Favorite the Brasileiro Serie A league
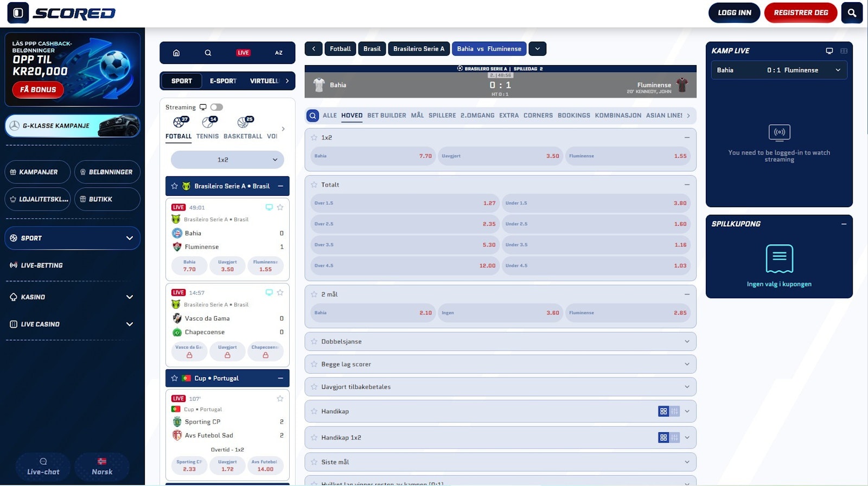The width and height of the screenshot is (868, 486). coord(175,186)
